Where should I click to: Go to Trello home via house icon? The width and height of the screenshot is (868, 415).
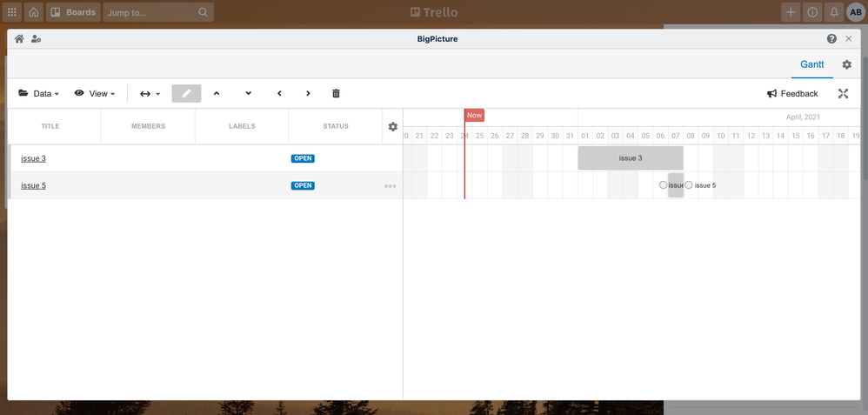34,12
